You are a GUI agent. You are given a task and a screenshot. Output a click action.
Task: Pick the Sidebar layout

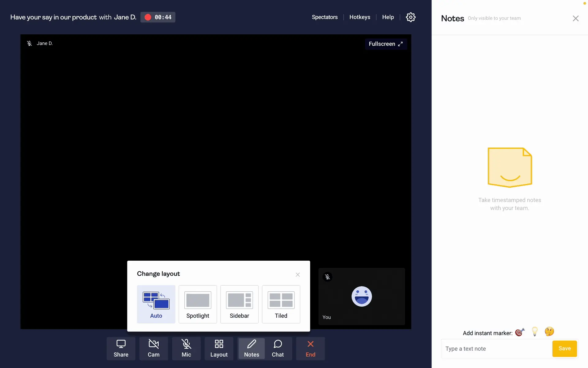[x=239, y=304]
